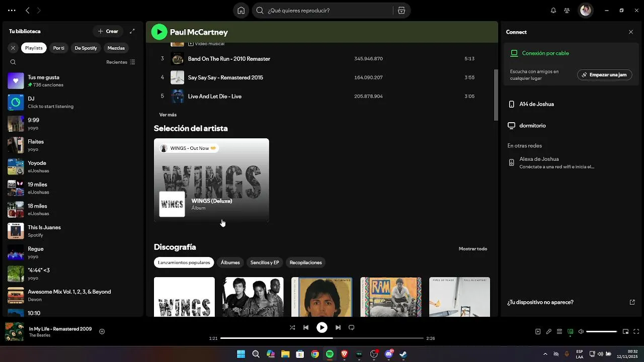The height and width of the screenshot is (362, 644).
Task: Open the This Is Juanes playlist
Action: click(73, 231)
